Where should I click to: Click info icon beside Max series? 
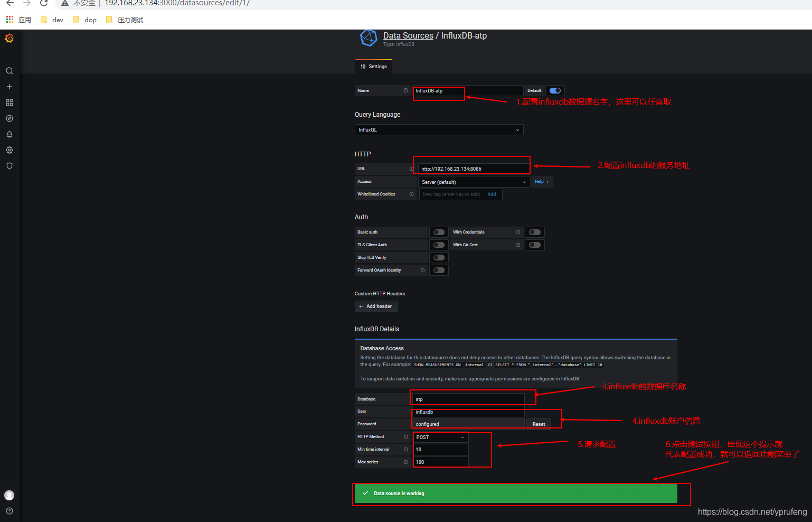405,462
